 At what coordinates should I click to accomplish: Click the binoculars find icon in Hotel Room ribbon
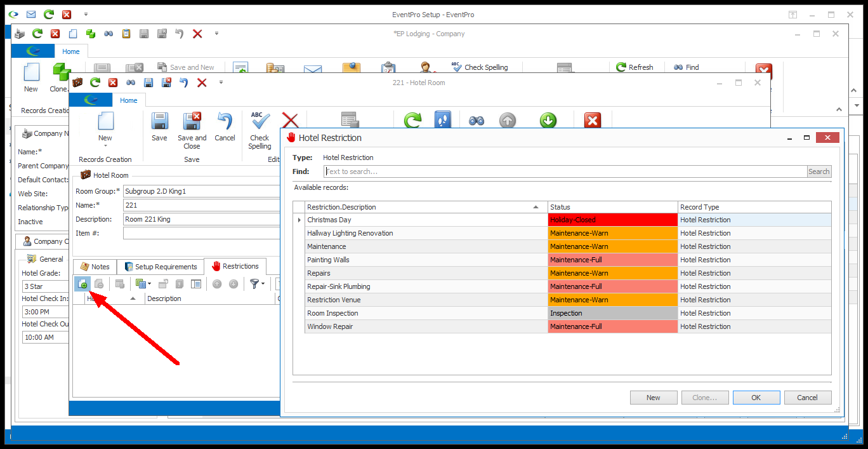477,120
